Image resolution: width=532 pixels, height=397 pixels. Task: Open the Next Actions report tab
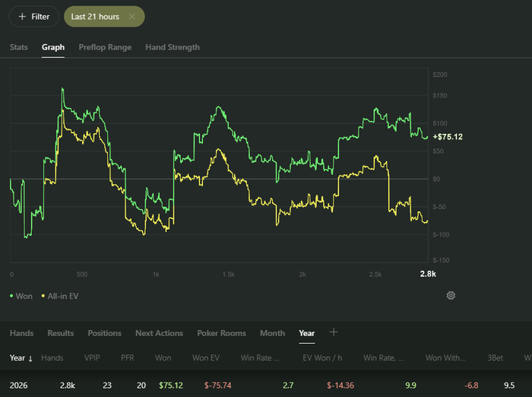[x=159, y=333]
